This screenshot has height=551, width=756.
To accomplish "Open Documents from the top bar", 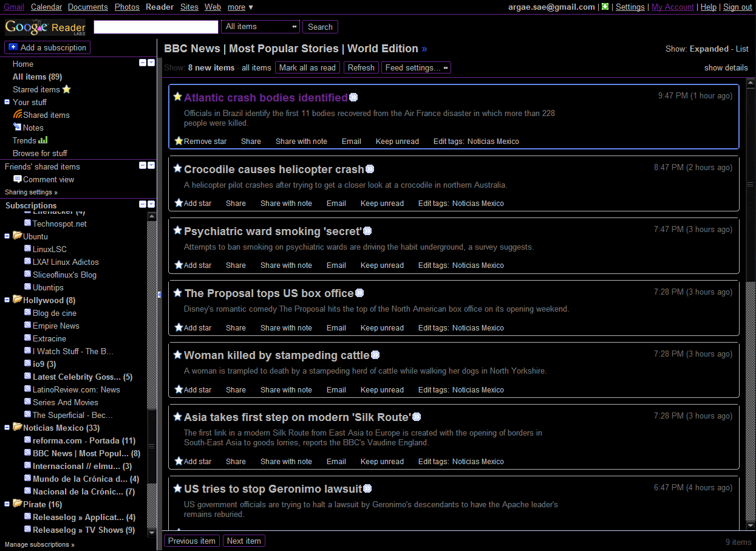I will [x=88, y=7].
